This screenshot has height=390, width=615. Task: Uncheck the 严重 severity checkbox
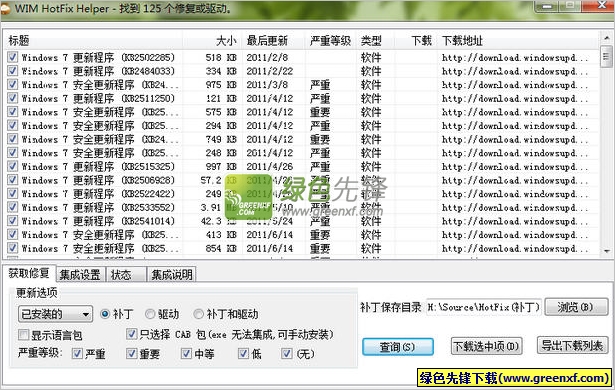click(77, 354)
